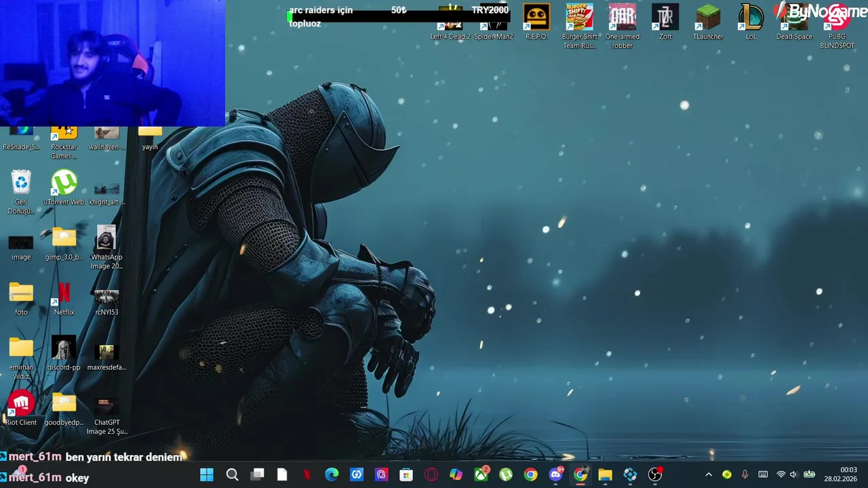Open Copilot from the taskbar
868x488 pixels.
click(x=456, y=474)
